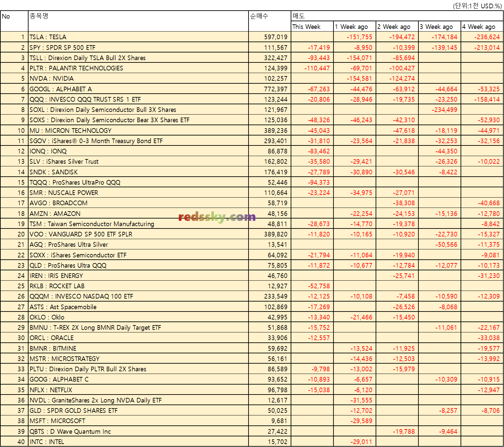Select MSFT : MICROSOFT
504x447 pixels.
pos(57,421)
